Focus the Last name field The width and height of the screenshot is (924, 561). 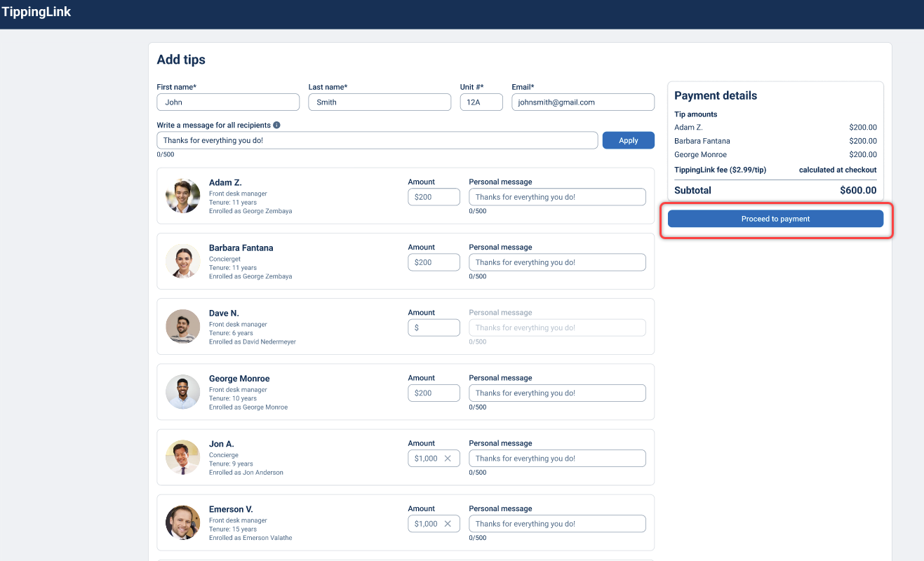coord(380,102)
